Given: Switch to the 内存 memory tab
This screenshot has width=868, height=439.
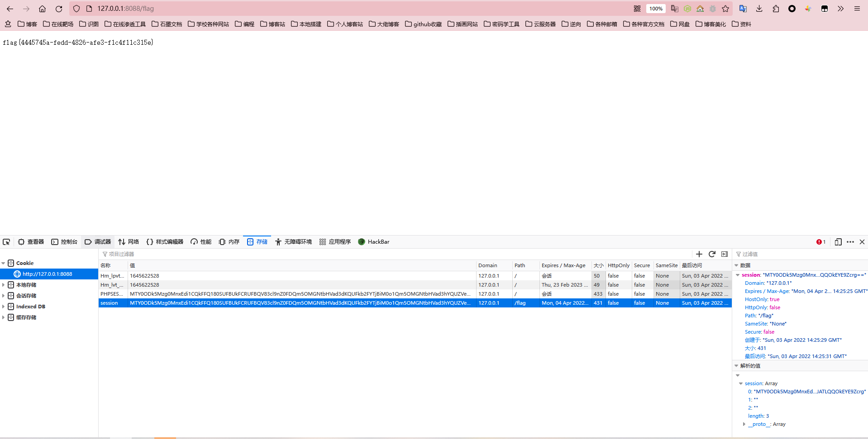Looking at the screenshot, I should pyautogui.click(x=229, y=242).
